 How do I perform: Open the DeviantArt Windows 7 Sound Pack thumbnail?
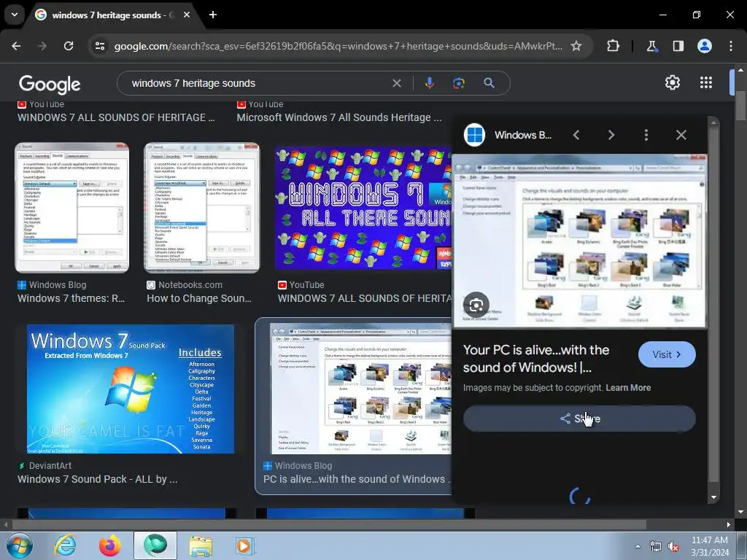(x=130, y=389)
